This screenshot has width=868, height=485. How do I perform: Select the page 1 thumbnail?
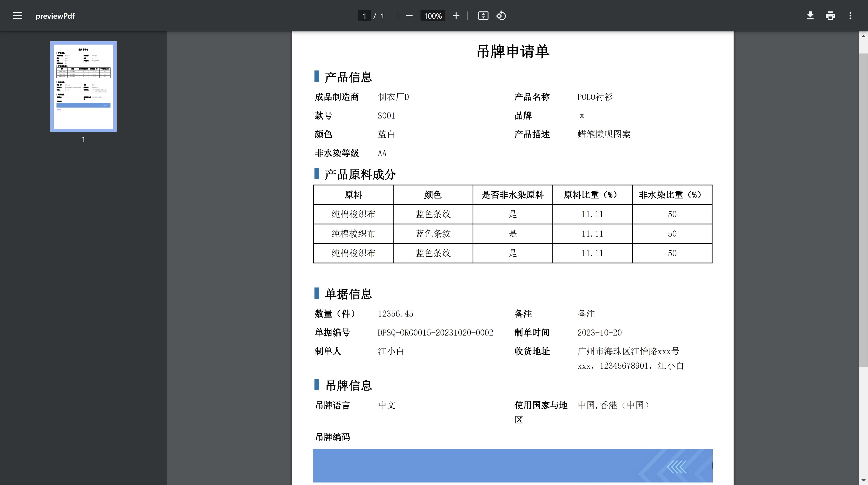coord(83,87)
